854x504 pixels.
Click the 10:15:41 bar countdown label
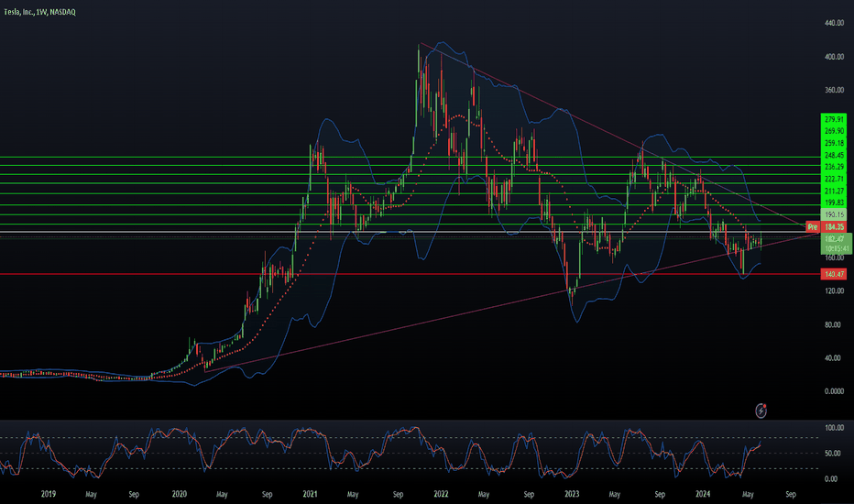coord(837,248)
